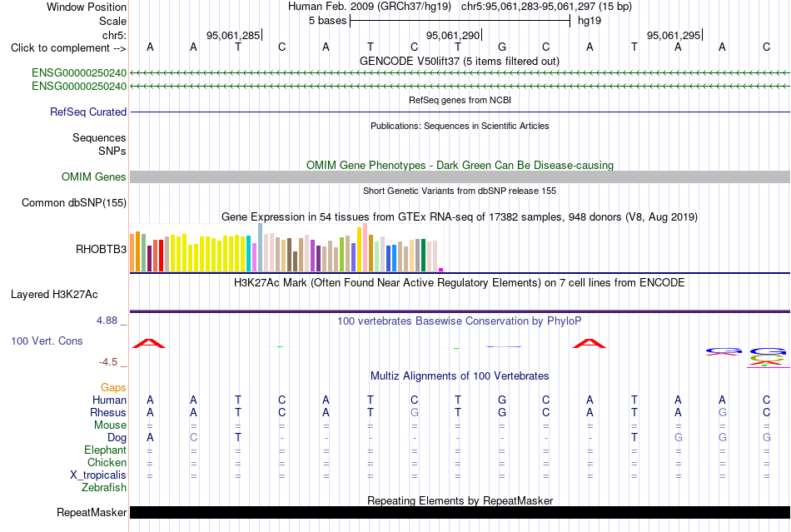Image resolution: width=791 pixels, height=532 pixels.
Task: Click the 100 Vert. Cons label
Action: pos(47,341)
